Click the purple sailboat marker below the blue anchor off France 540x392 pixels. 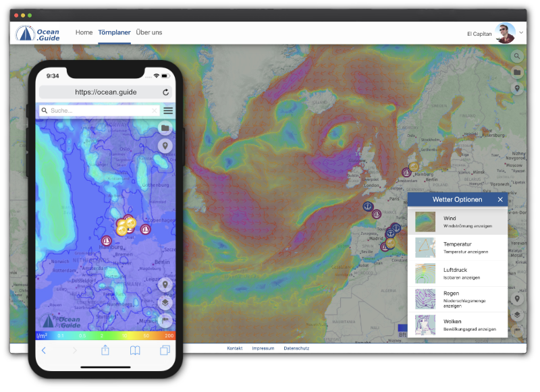tap(377, 215)
